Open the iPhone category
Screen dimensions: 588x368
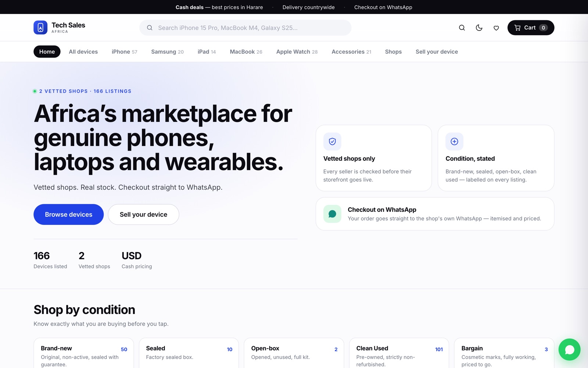pyautogui.click(x=125, y=52)
